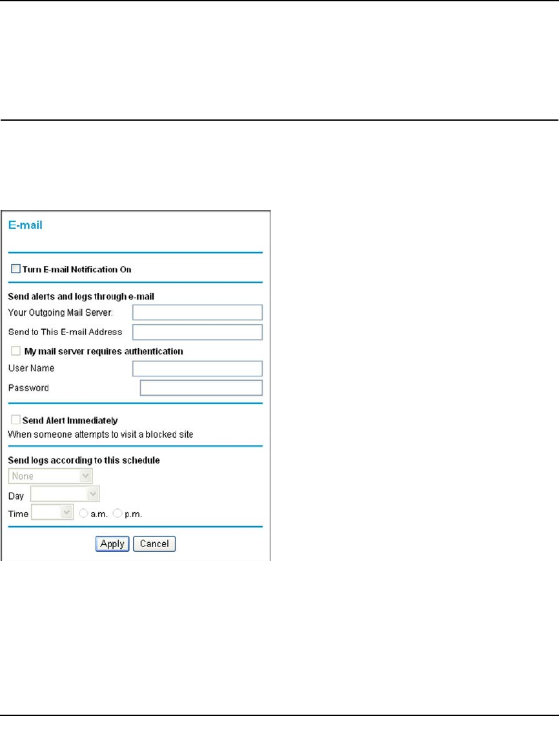Viewport: 559px width, 756px height.
Task: Click the 'Send to This E-mail Address' label
Action: [65, 332]
